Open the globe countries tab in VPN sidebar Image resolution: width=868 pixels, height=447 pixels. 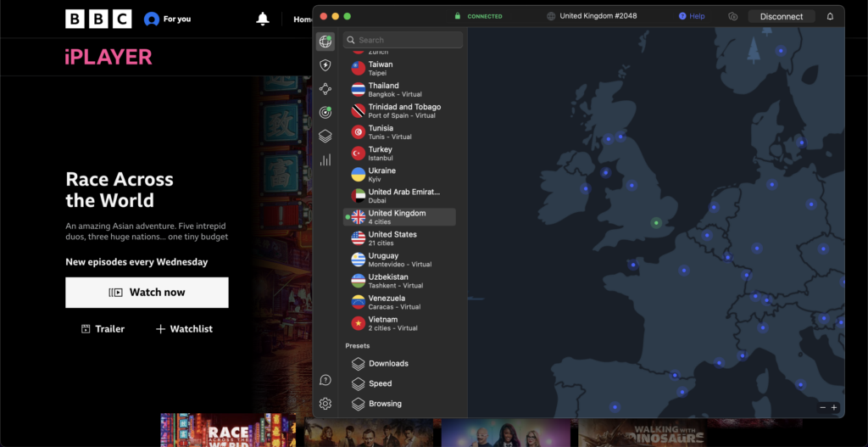(x=325, y=42)
